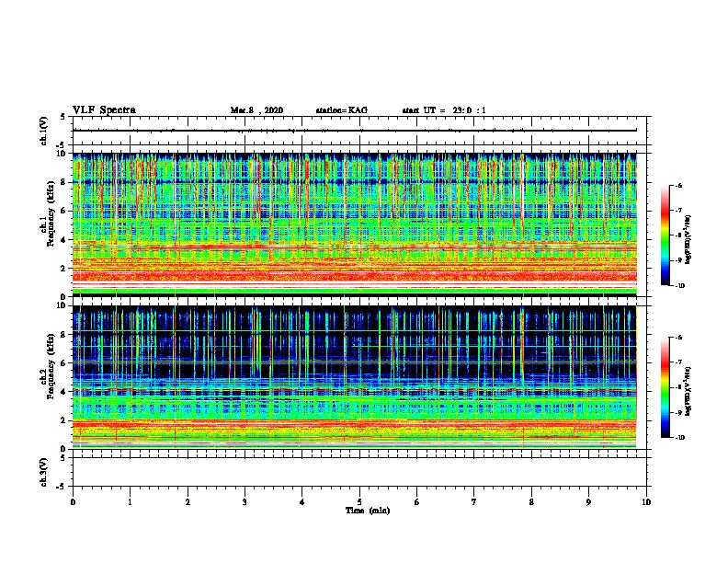The width and height of the screenshot is (728, 563).
Task: Click the "1" tick label on time axis
Action: coord(130,502)
